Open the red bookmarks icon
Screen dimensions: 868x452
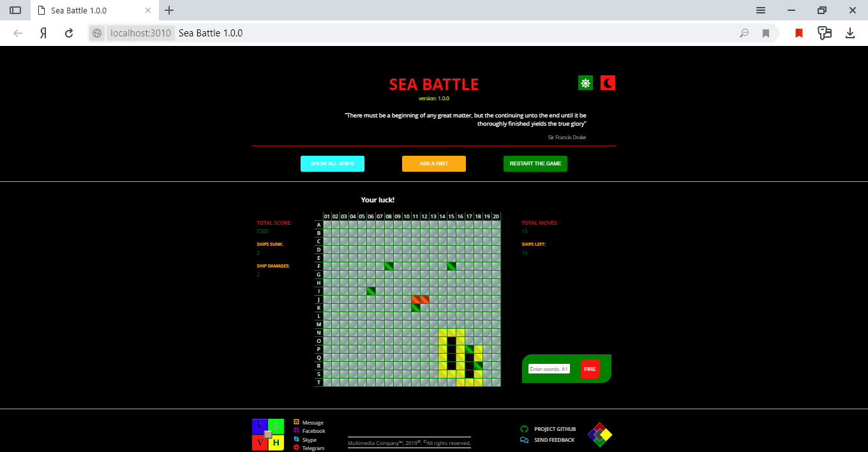798,33
